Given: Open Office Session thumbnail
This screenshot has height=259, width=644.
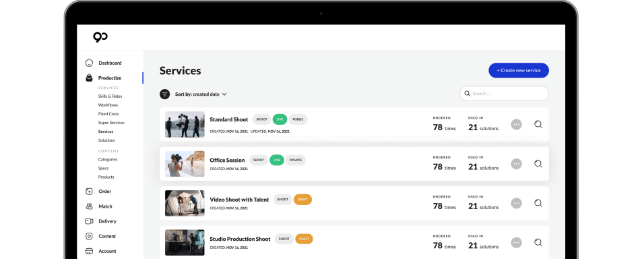Looking at the screenshot, I should tap(185, 164).
